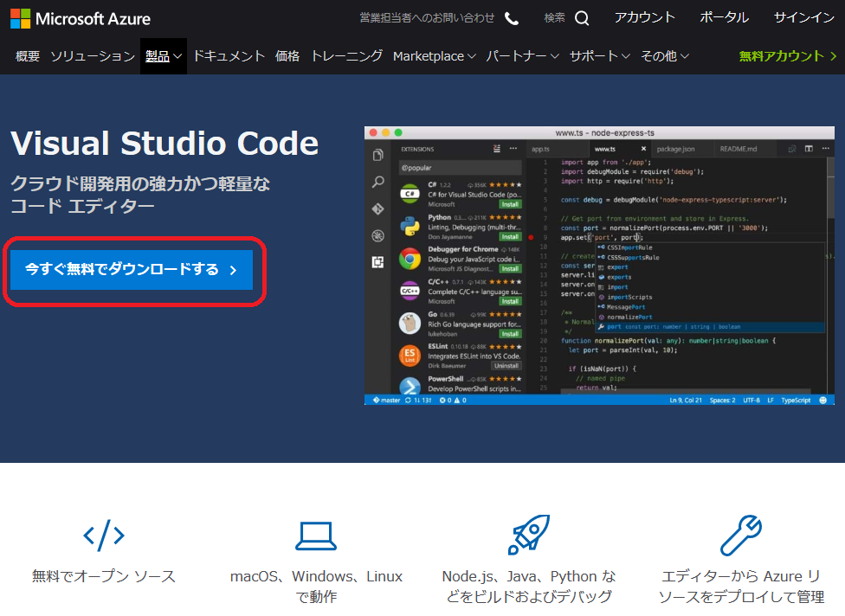
Task: Open the 価格 menu item
Action: tap(287, 56)
